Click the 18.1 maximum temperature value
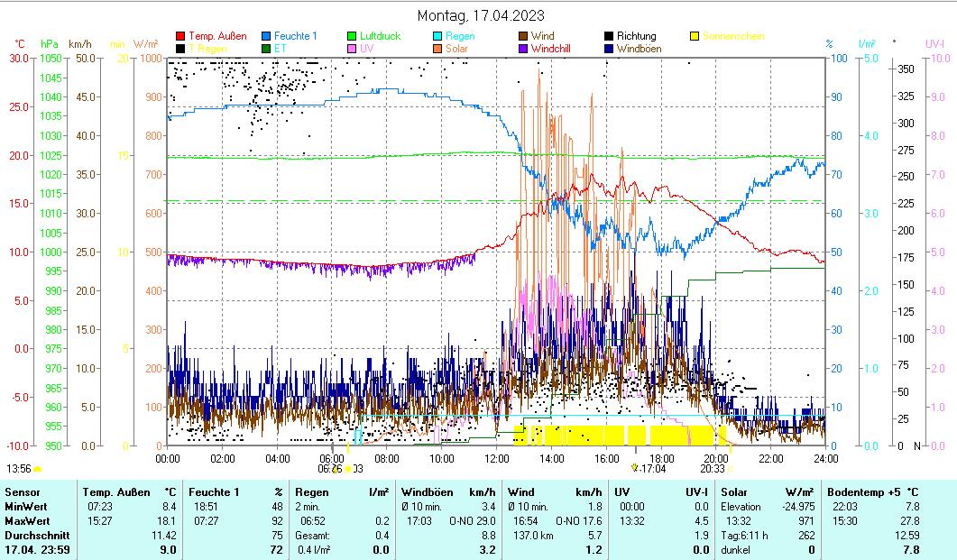The image size is (957, 560). (x=167, y=521)
